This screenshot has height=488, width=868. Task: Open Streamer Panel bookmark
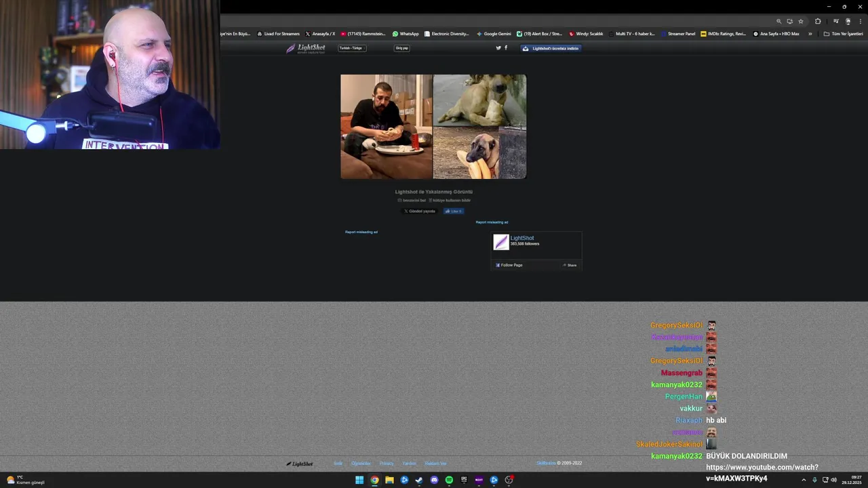[678, 34]
